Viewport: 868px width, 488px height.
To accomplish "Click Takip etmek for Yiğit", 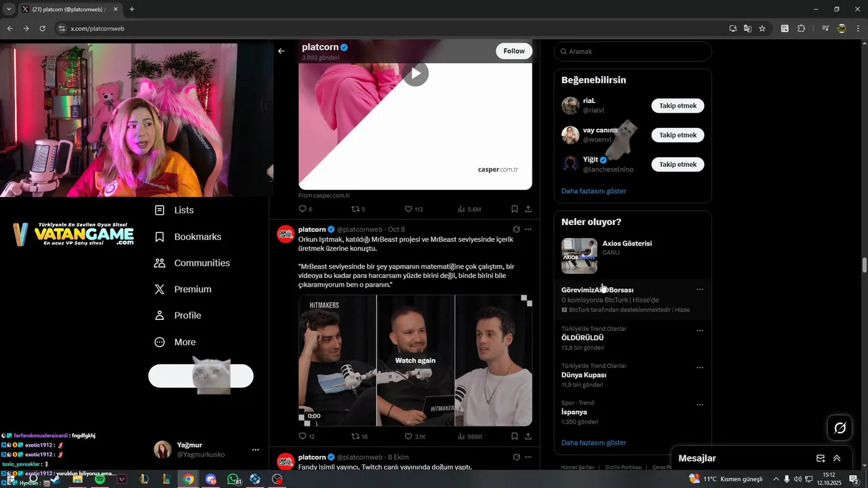I will [677, 164].
